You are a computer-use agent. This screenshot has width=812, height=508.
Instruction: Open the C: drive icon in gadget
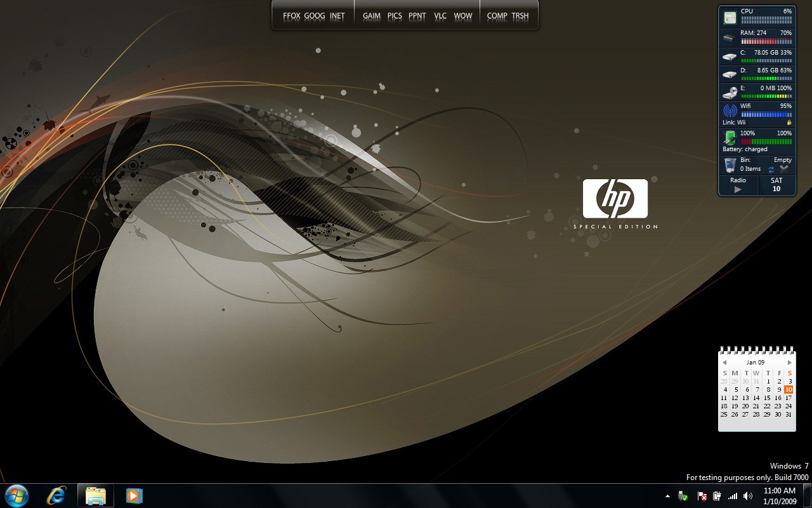(730, 57)
